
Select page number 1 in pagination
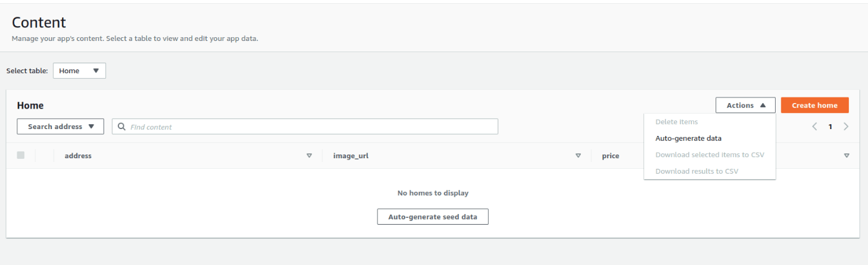coord(830,127)
